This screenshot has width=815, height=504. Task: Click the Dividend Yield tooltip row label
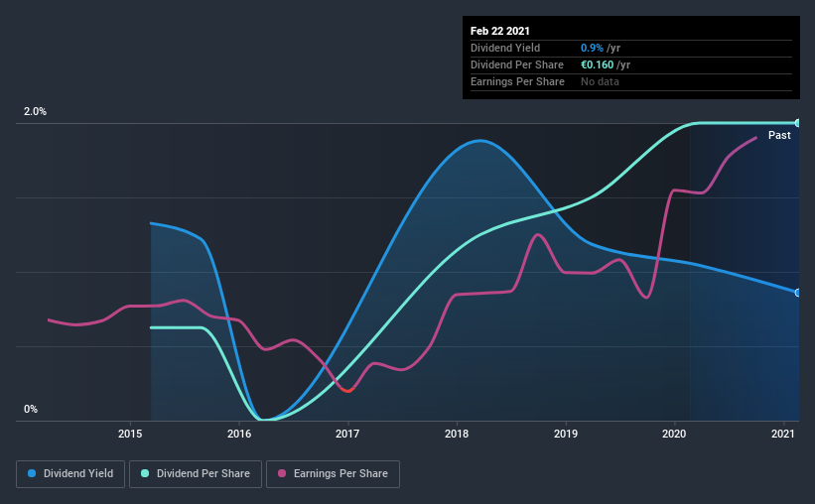click(505, 48)
